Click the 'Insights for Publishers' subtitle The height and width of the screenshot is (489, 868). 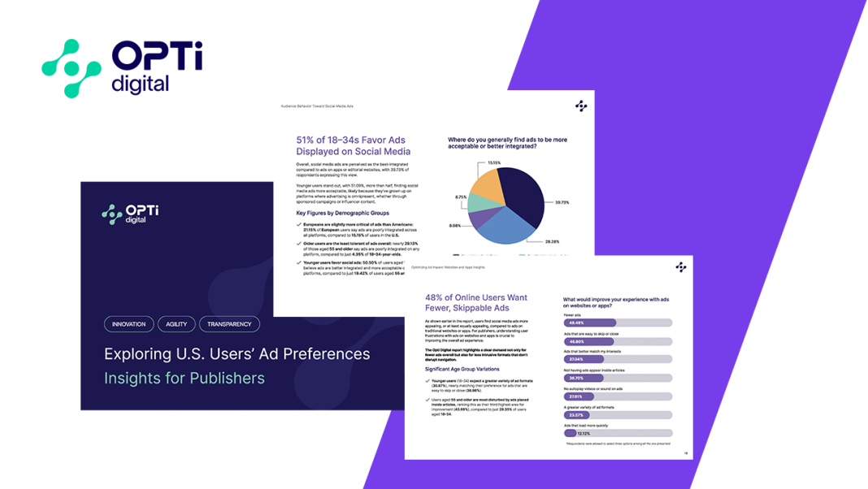(184, 378)
